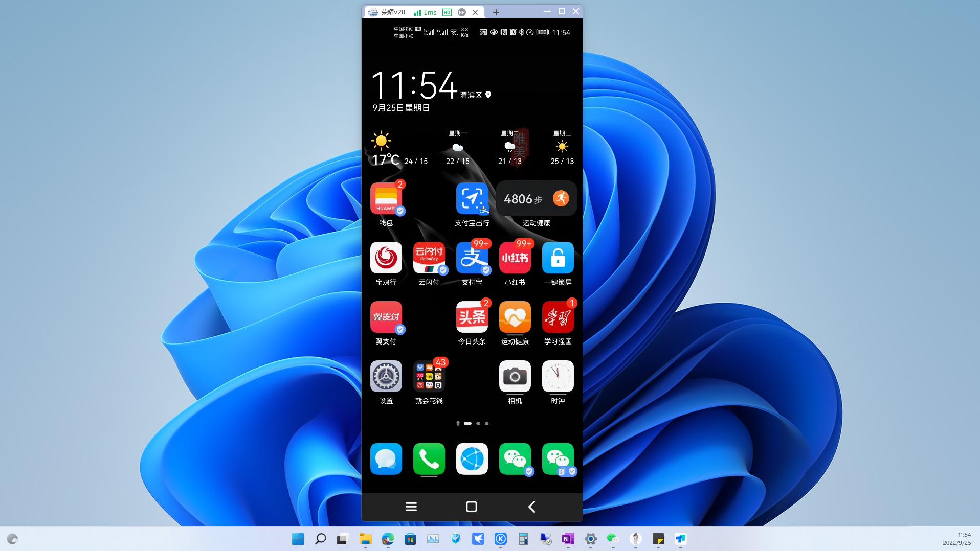Launch the 学习强国 app
Image resolution: width=980 pixels, height=551 pixels.
(558, 317)
